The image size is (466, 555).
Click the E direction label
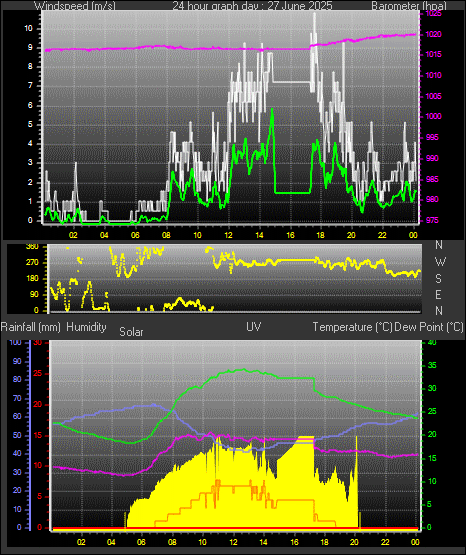438,294
